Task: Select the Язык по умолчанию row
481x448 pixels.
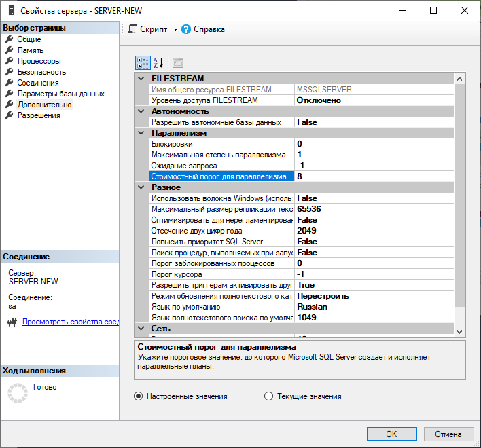Action: coord(301,307)
